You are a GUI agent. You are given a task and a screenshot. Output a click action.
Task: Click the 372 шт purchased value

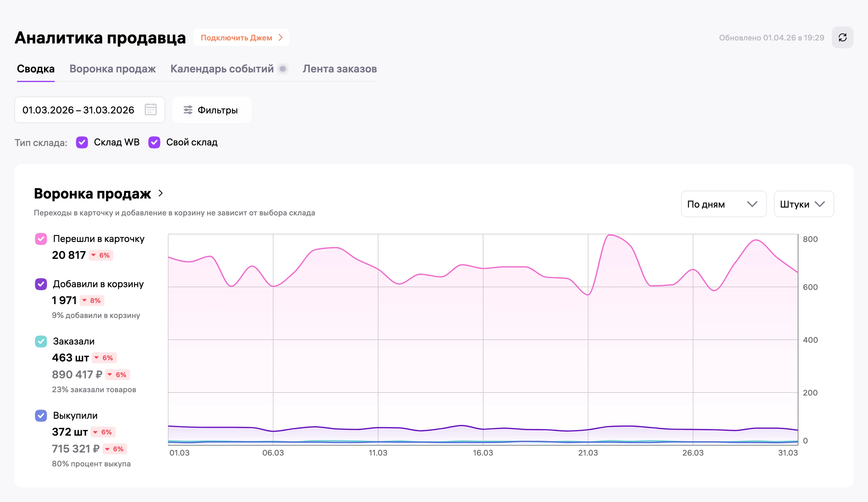70,432
